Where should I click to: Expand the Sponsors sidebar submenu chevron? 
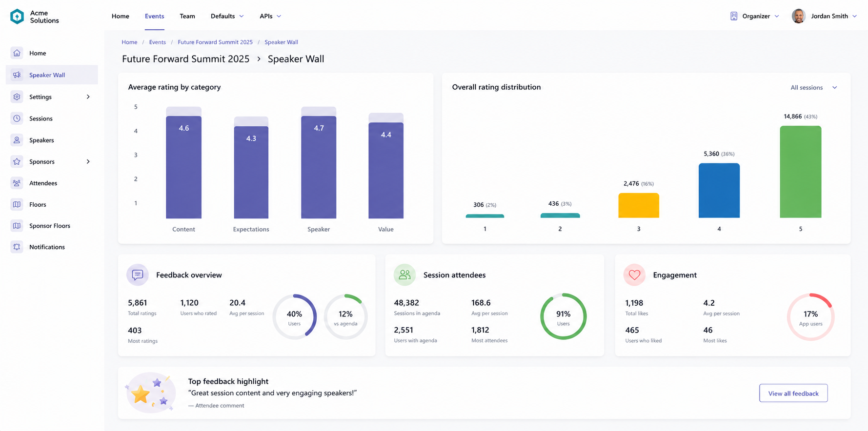(88, 161)
